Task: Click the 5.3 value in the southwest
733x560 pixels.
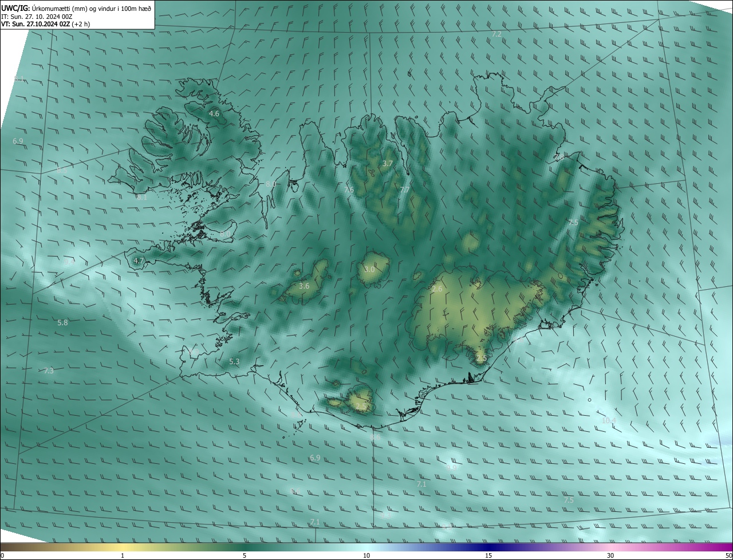Action: pos(234,361)
